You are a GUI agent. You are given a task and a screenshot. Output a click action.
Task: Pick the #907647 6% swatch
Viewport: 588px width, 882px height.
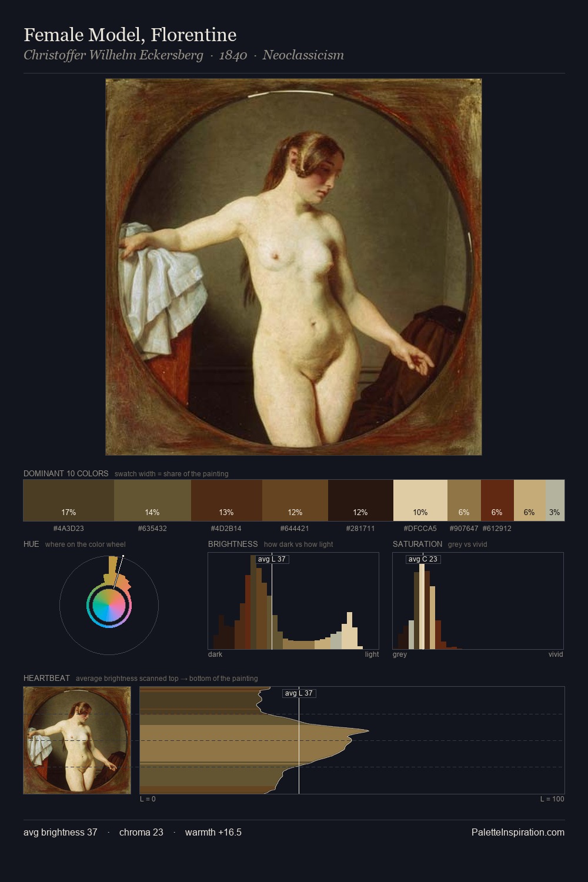click(464, 500)
